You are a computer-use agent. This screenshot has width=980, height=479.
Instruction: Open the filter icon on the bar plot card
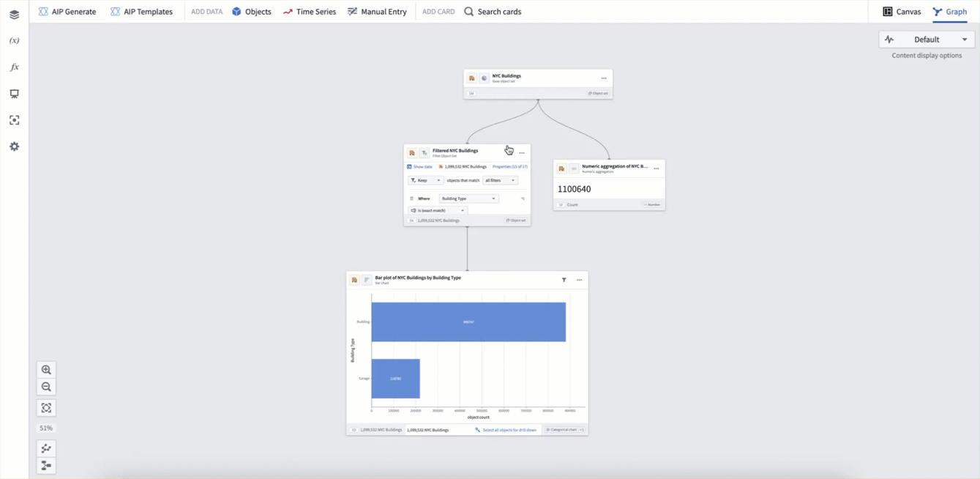(x=564, y=280)
